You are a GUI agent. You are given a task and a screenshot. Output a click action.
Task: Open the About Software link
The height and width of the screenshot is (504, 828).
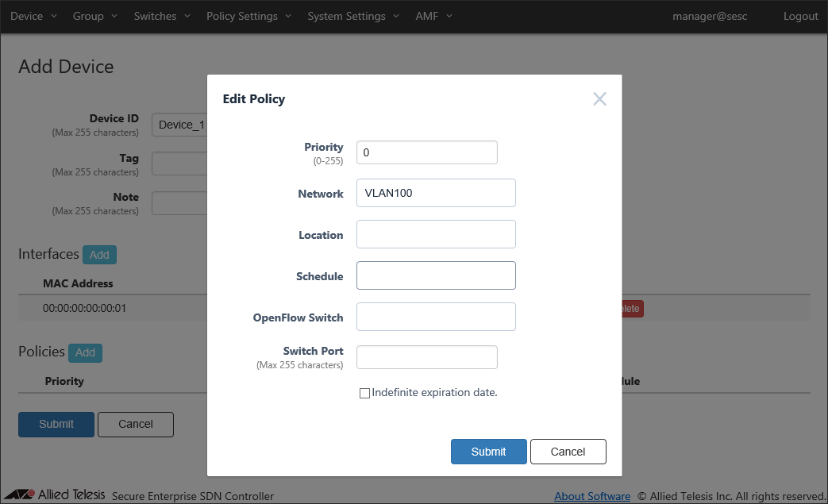[592, 496]
